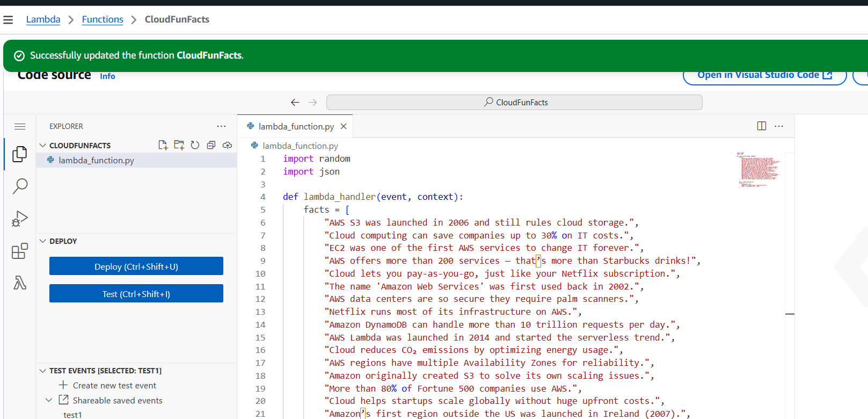868x419 pixels.
Task: Click the 'AWS Lambda was launched in 2014' line
Action: 499,337
